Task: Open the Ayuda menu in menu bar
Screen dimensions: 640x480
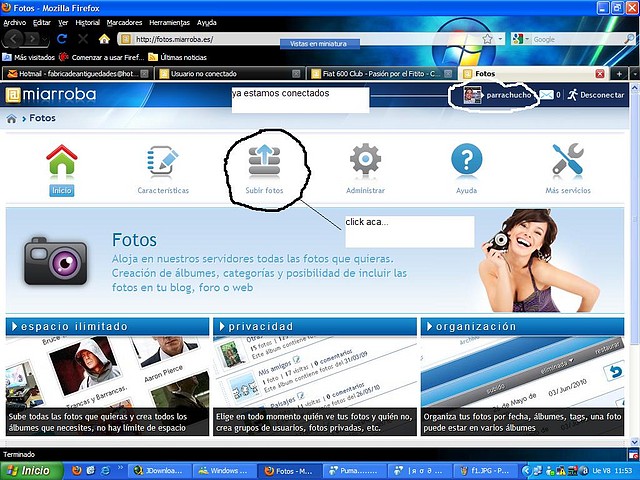Action: (207, 23)
